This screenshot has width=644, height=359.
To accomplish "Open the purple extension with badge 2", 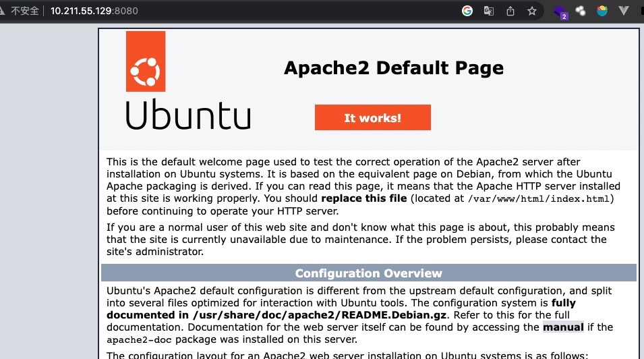I will click(x=560, y=11).
